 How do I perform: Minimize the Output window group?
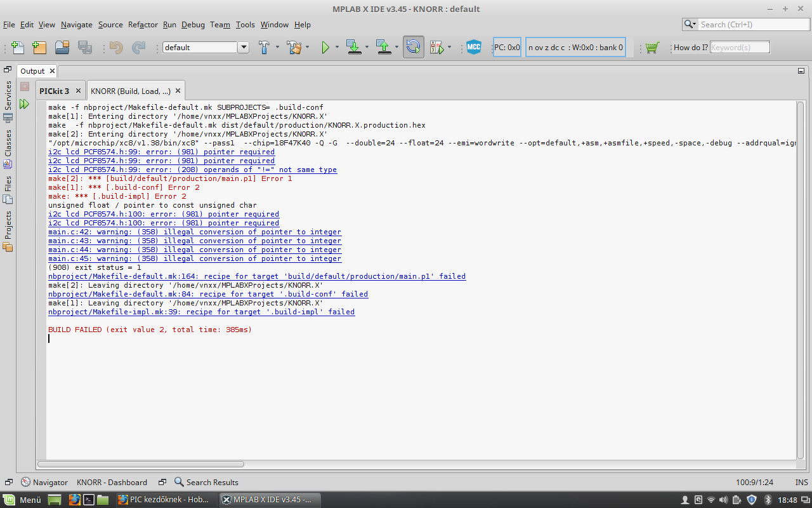pos(801,71)
